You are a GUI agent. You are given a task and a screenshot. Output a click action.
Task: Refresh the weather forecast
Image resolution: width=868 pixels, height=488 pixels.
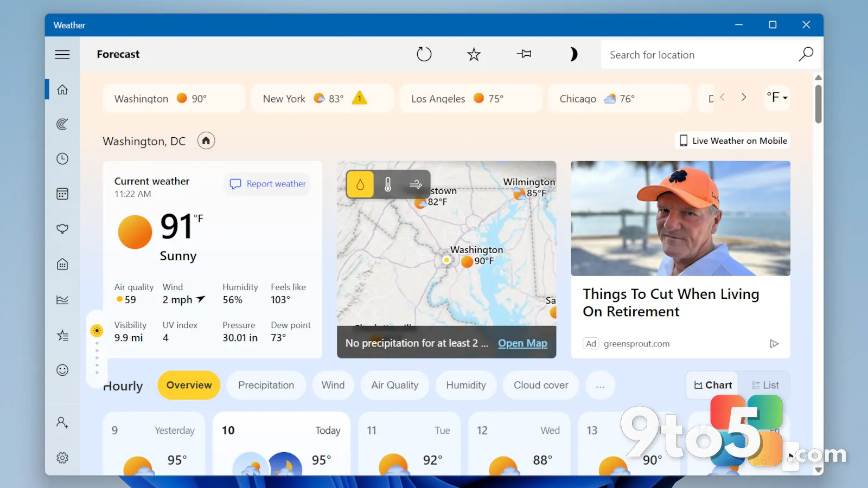(x=424, y=54)
